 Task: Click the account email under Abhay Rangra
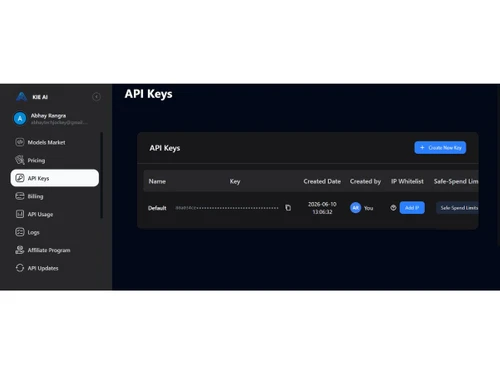click(x=59, y=122)
